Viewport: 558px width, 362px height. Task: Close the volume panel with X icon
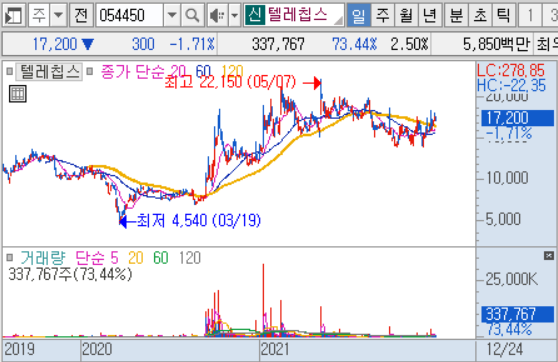click(549, 256)
